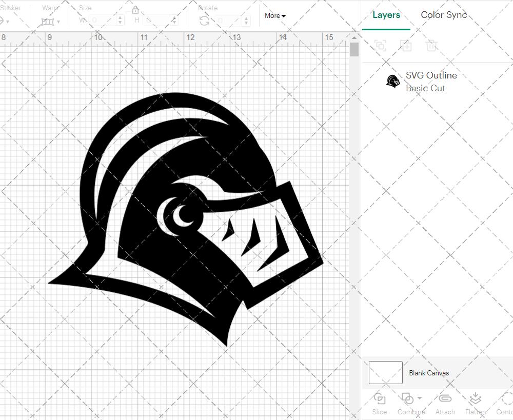513x420 pixels.
Task: Click the Blank Canvas label
Action: pyautogui.click(x=429, y=373)
